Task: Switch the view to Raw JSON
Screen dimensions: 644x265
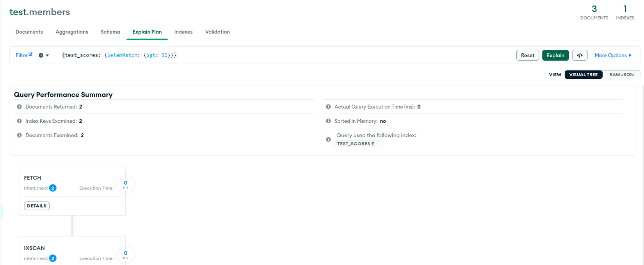Action: 621,74
